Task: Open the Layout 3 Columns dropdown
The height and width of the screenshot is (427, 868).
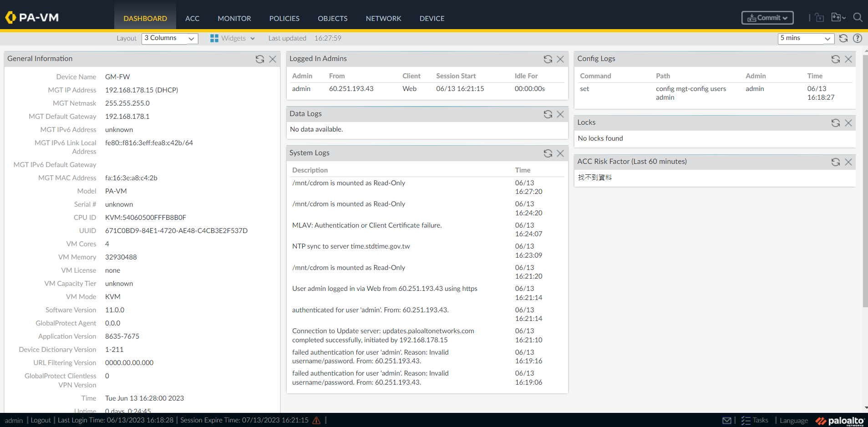Action: coord(170,38)
